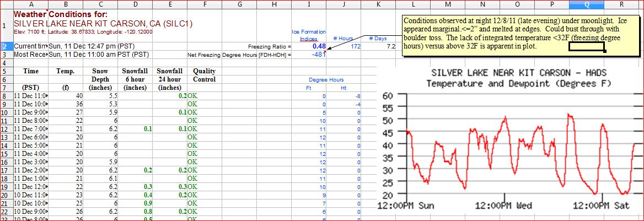Select snow depth 5.5 in row 8
This screenshot has height=221, width=644.
[100, 96]
